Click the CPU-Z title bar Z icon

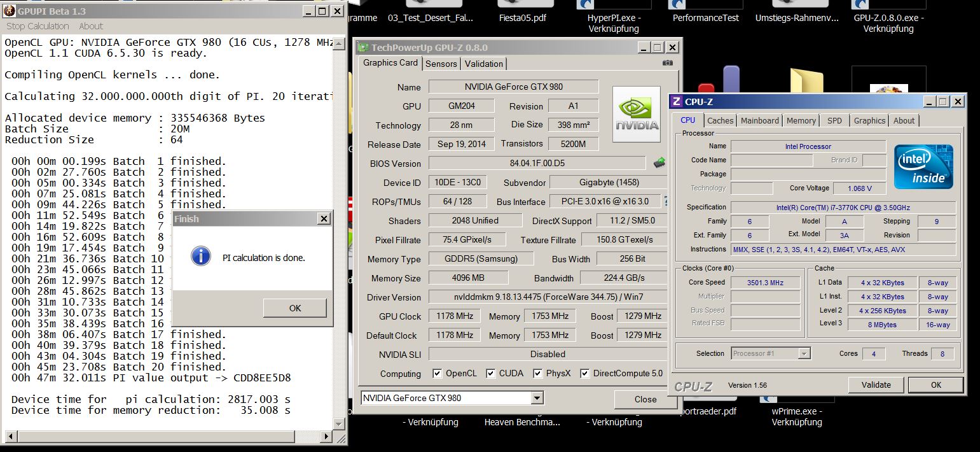point(676,101)
